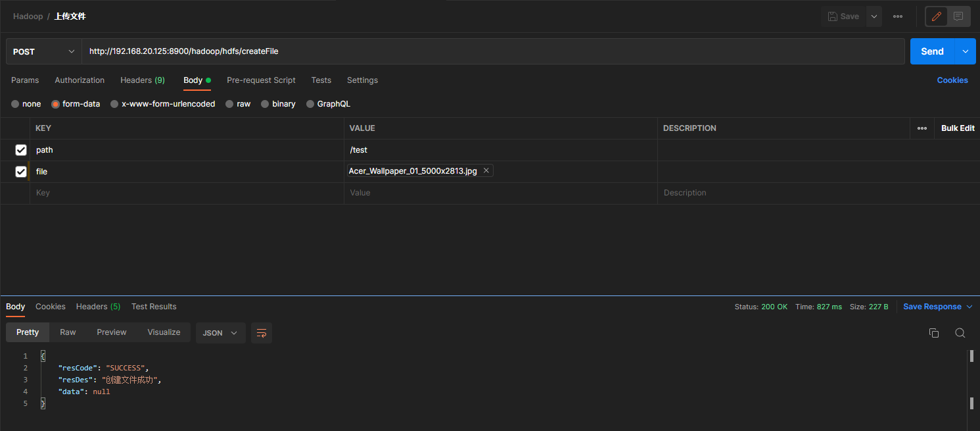Select the GraphQL body type
The width and height of the screenshot is (980, 431).
[329, 104]
